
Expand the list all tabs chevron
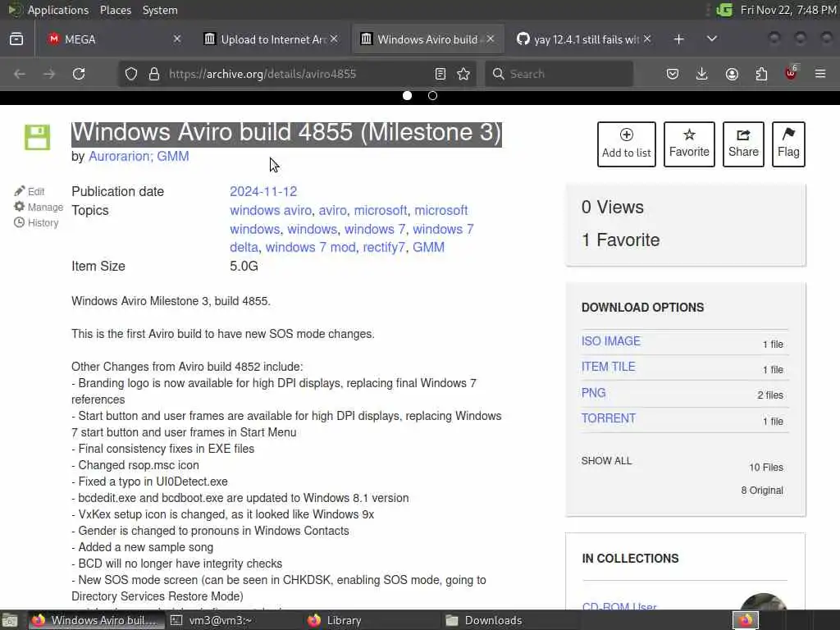click(712, 39)
